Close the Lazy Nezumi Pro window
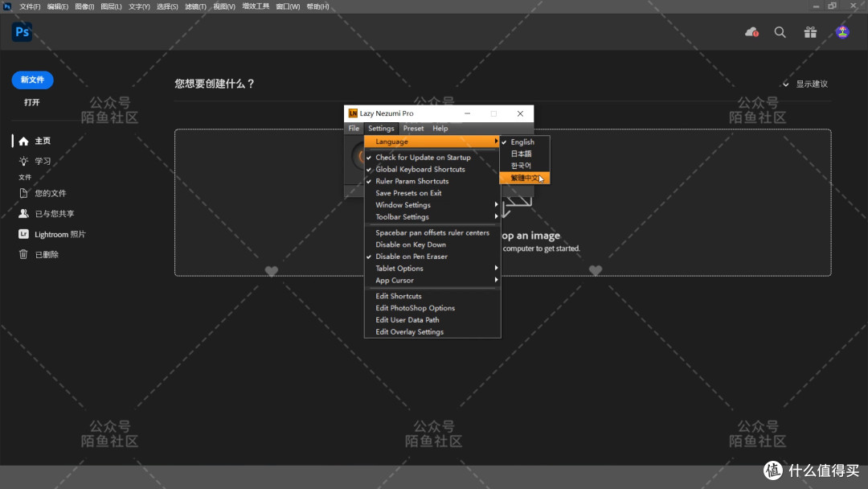 [520, 113]
